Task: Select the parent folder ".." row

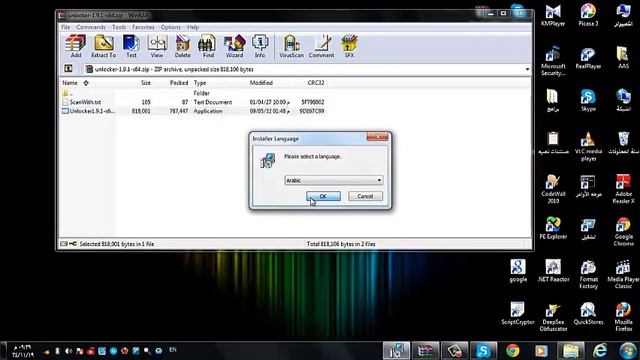Action: (x=193, y=93)
